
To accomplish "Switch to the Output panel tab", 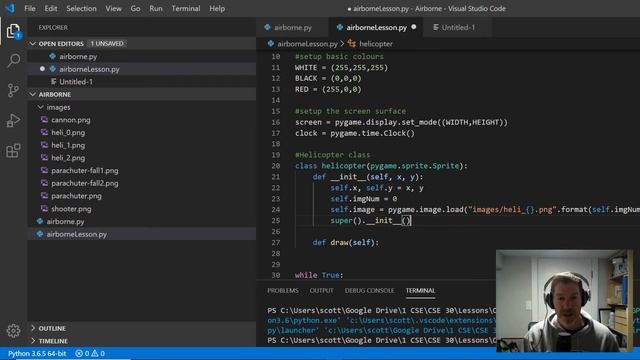I will [x=322, y=290].
